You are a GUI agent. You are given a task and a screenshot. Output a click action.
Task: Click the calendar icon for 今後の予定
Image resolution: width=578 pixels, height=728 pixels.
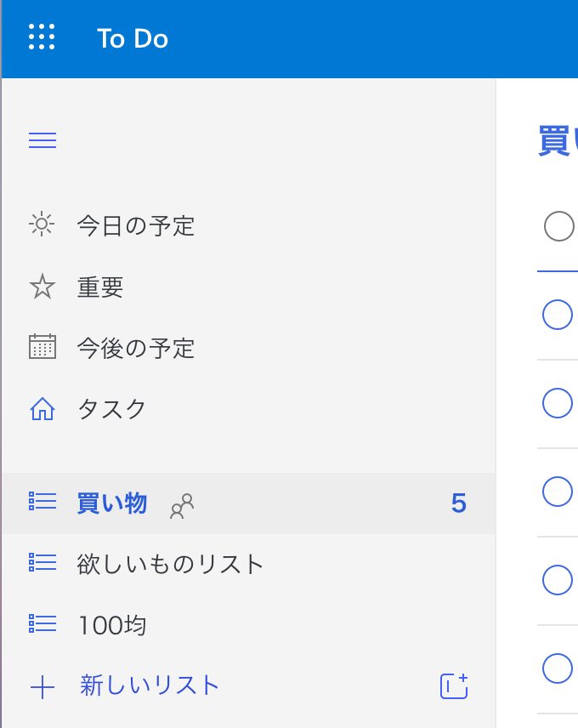pyautogui.click(x=42, y=346)
